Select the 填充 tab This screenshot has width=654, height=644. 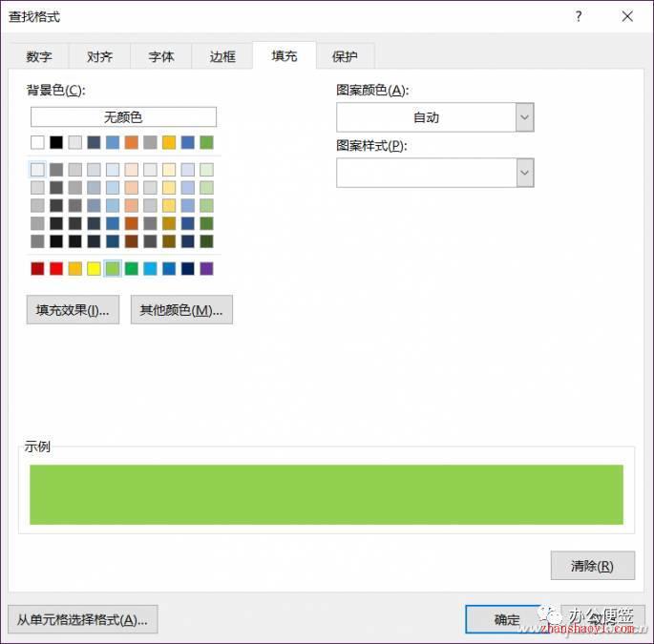[x=285, y=55]
